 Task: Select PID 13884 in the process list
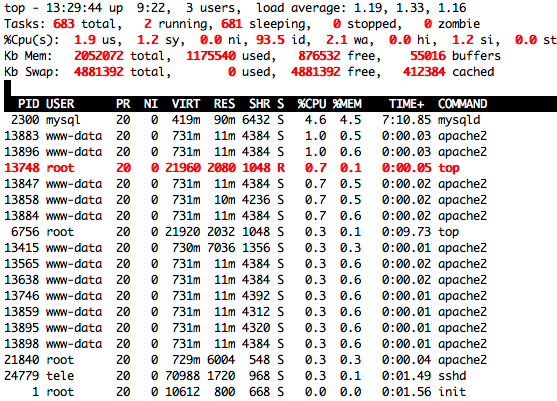22,216
